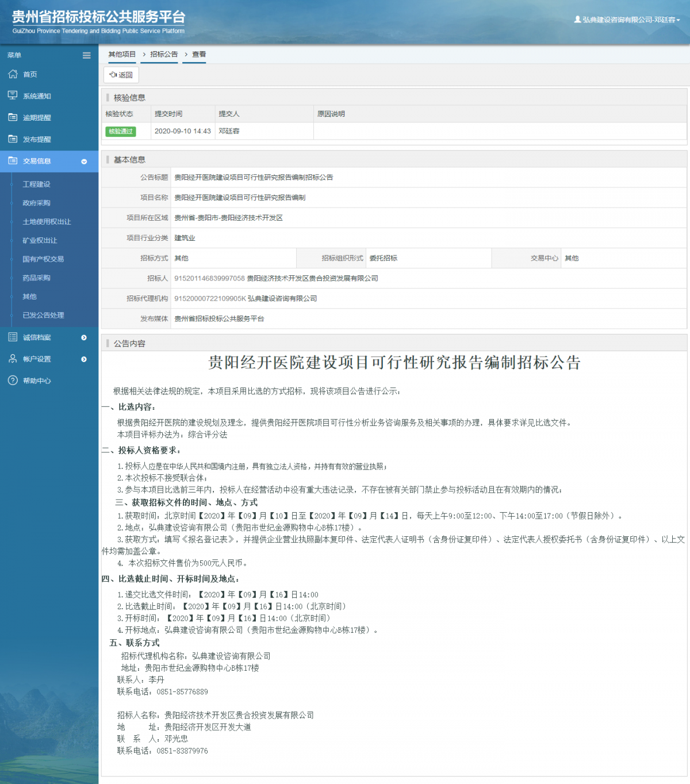Select the 工程建设 sidebar entry
This screenshot has height=784, width=690.
coord(36,185)
